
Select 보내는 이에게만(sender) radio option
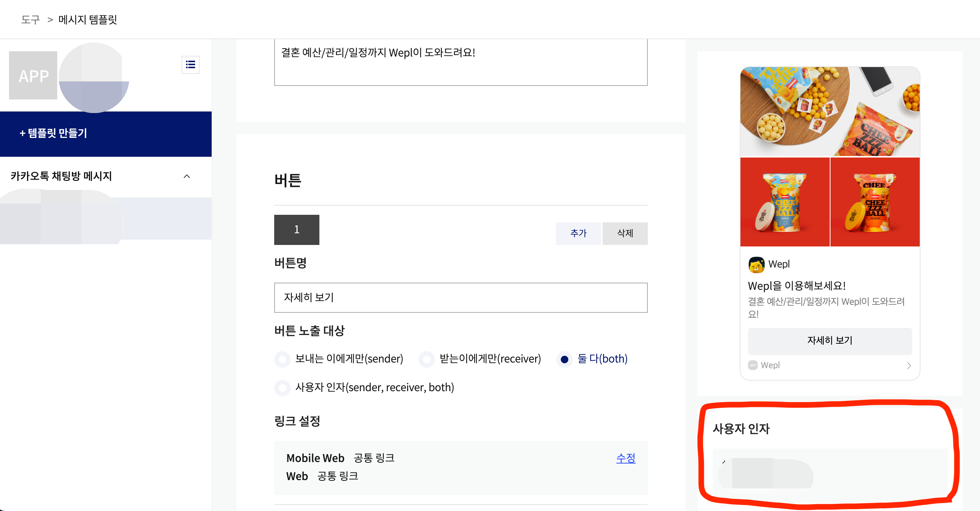tap(282, 359)
